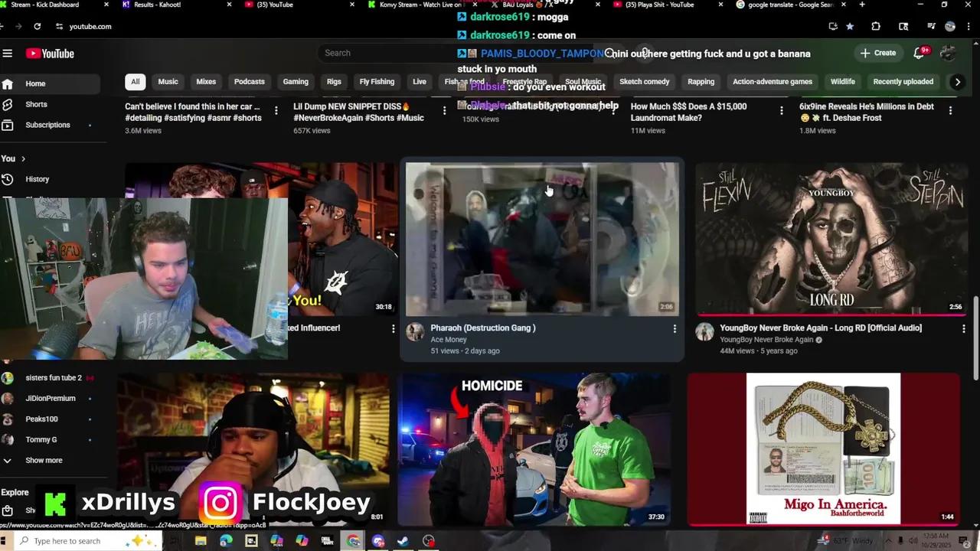Viewport: 980px width, 551px height.
Task: Open the Peaks100 subscription
Action: (51, 419)
